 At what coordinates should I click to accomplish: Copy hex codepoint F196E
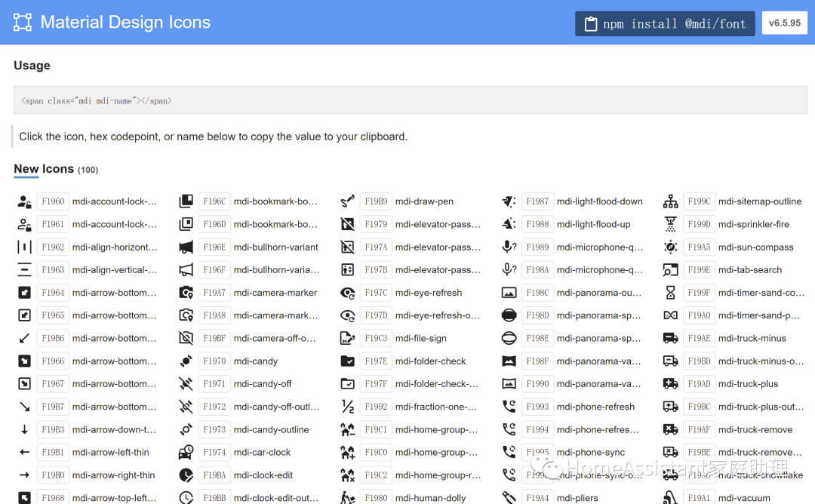point(214,247)
